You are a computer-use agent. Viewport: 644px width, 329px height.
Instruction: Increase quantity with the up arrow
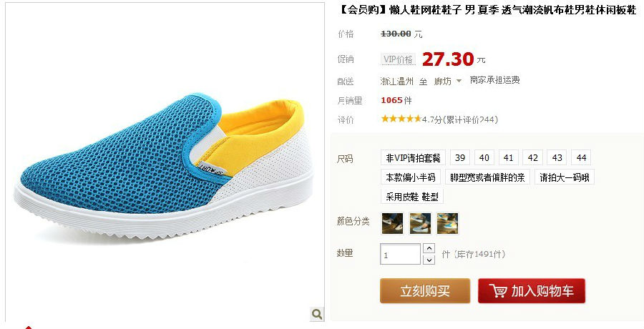click(429, 248)
